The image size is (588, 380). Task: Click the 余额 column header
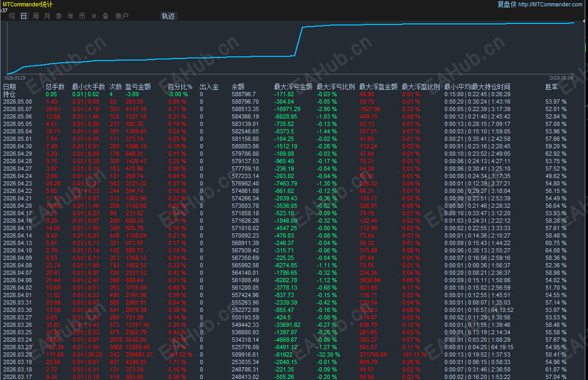[x=238, y=87]
